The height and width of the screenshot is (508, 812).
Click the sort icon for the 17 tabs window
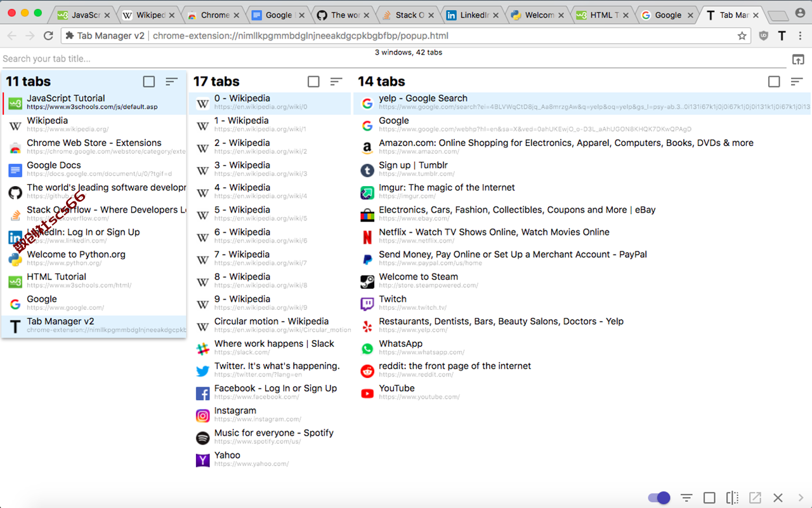pos(336,81)
